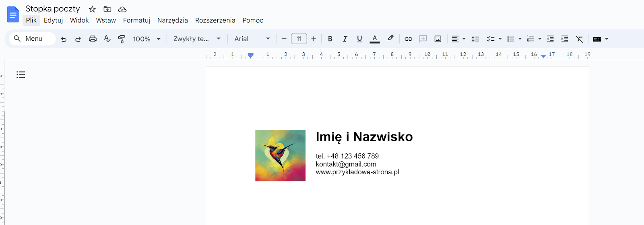Insert a numbered list
644x225 pixels.
(x=530, y=39)
